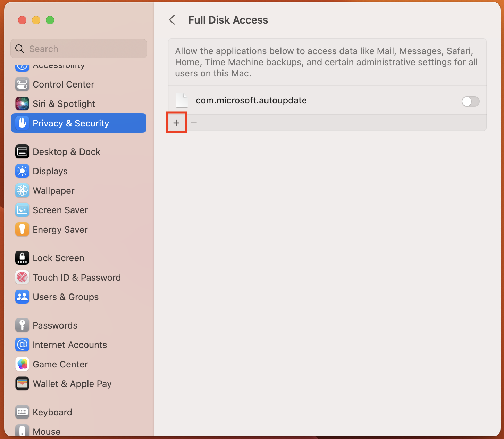The image size is (504, 439).
Task: Click the Displays sun icon
Action: point(22,171)
